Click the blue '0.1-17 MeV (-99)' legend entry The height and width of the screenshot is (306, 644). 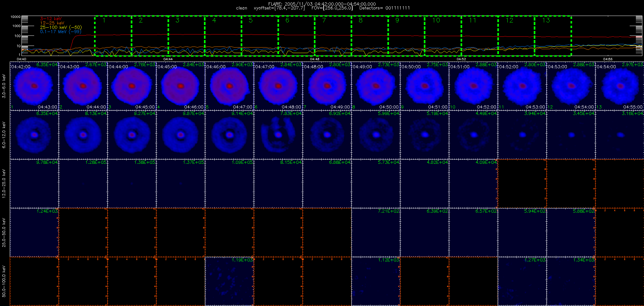point(60,32)
